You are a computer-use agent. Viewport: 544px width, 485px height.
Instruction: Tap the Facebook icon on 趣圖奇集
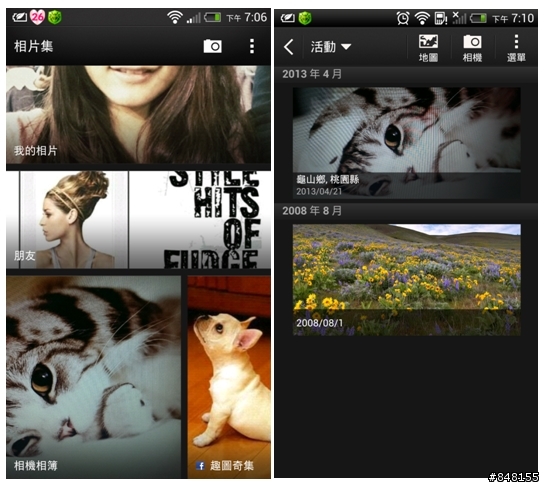click(200, 466)
